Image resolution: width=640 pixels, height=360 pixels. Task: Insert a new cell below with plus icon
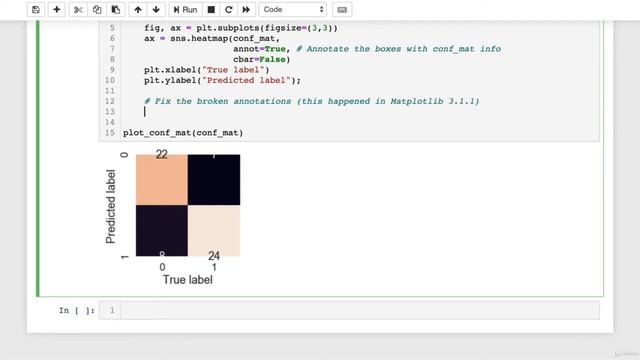tap(57, 9)
